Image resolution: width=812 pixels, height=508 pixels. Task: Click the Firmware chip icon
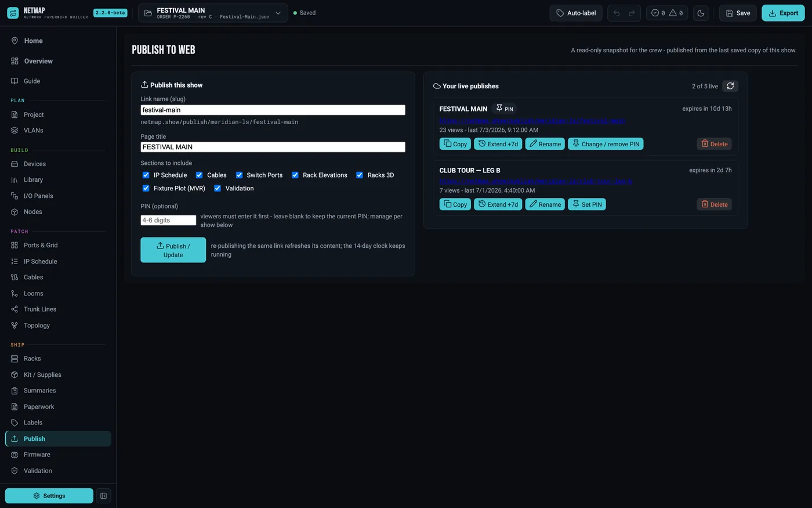pyautogui.click(x=14, y=455)
